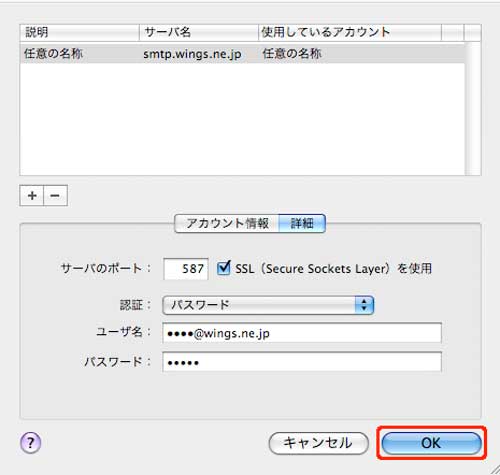500x475 pixels.
Task: Select the smtp.wings.ne.jp server row
Action: (242, 53)
